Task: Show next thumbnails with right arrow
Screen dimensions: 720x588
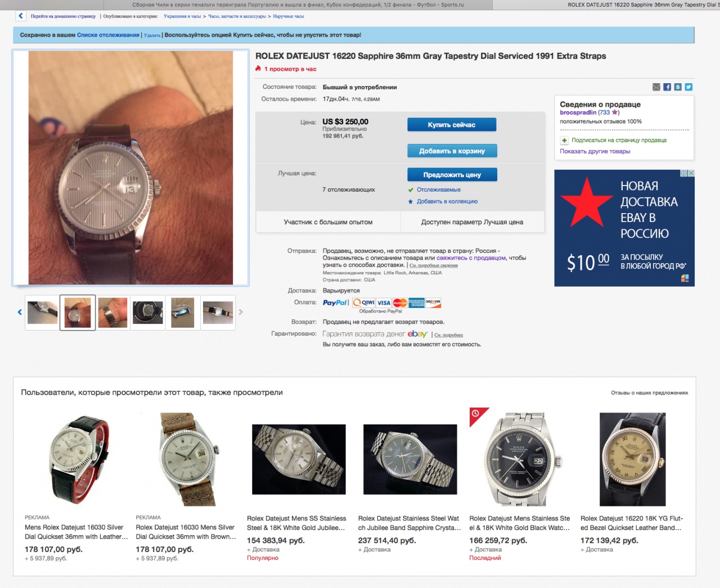Action: coord(241,312)
